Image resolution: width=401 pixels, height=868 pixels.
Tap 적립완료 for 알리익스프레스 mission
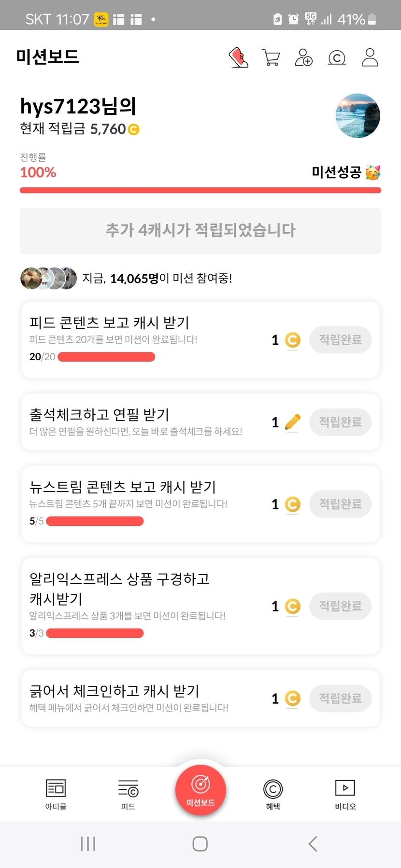340,606
